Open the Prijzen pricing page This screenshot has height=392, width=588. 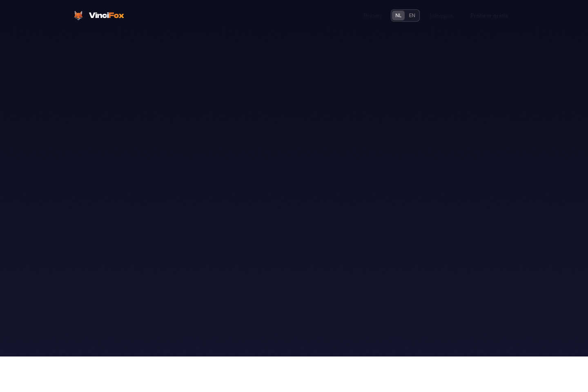tap(372, 16)
